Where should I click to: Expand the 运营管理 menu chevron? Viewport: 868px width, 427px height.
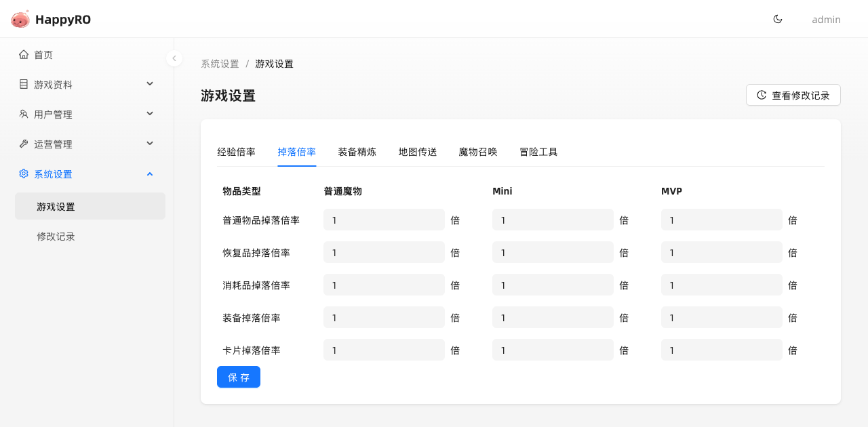pos(150,143)
